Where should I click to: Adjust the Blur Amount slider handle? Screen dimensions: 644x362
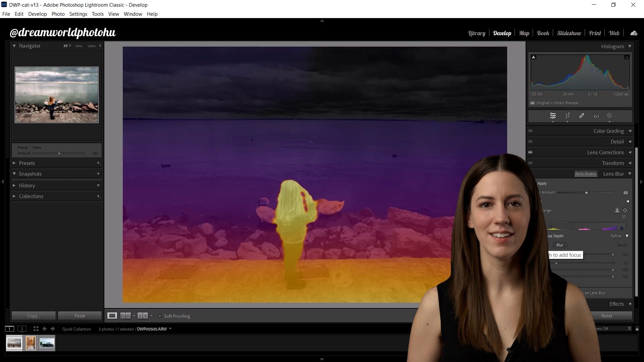tap(586, 193)
